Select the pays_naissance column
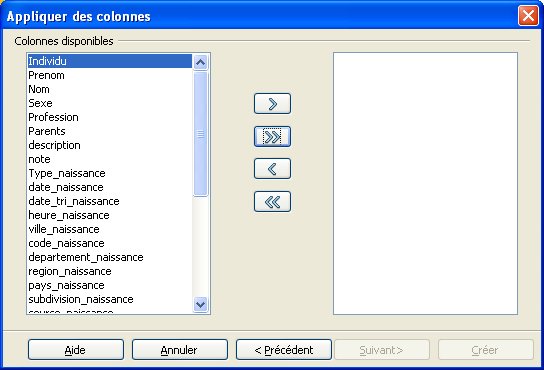544x370 pixels. coord(110,285)
